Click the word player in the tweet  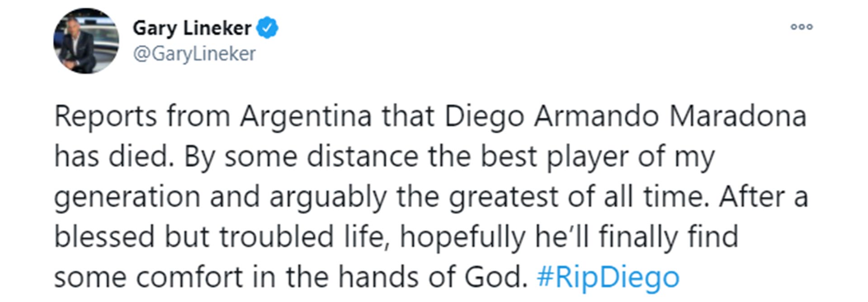coord(587,158)
